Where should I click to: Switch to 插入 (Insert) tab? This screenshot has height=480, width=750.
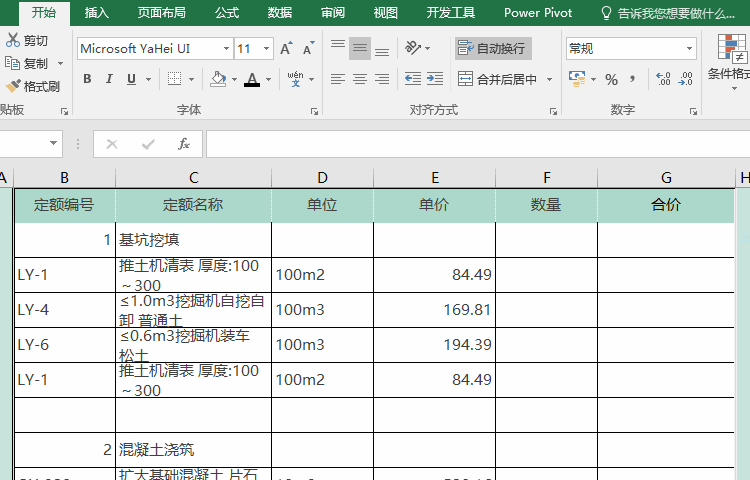coord(97,12)
